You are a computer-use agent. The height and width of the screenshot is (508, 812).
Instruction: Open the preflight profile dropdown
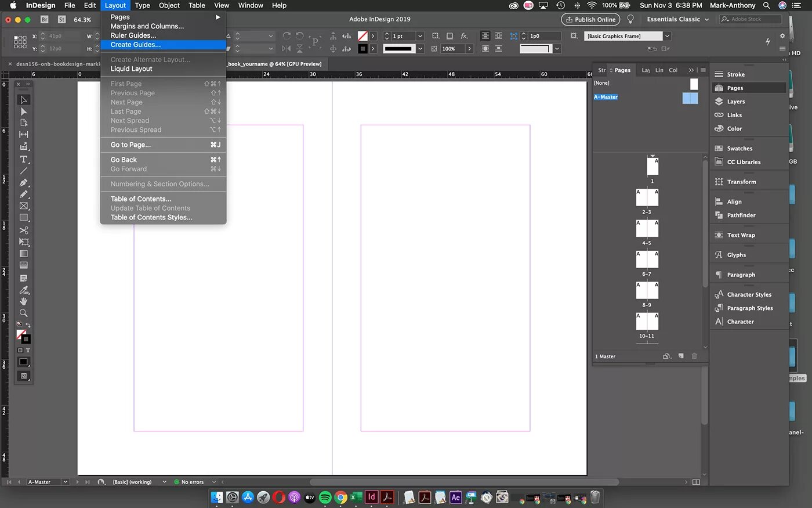(165, 482)
